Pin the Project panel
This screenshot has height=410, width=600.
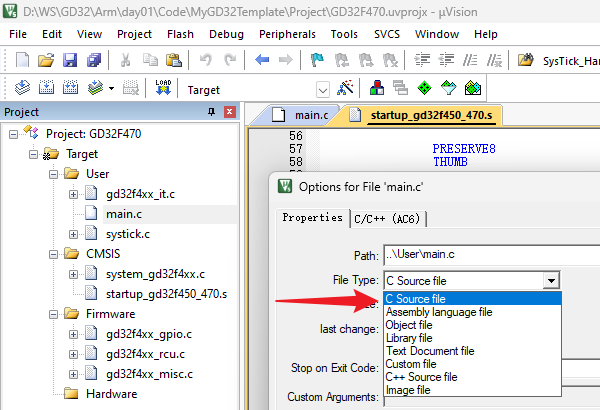[x=211, y=112]
